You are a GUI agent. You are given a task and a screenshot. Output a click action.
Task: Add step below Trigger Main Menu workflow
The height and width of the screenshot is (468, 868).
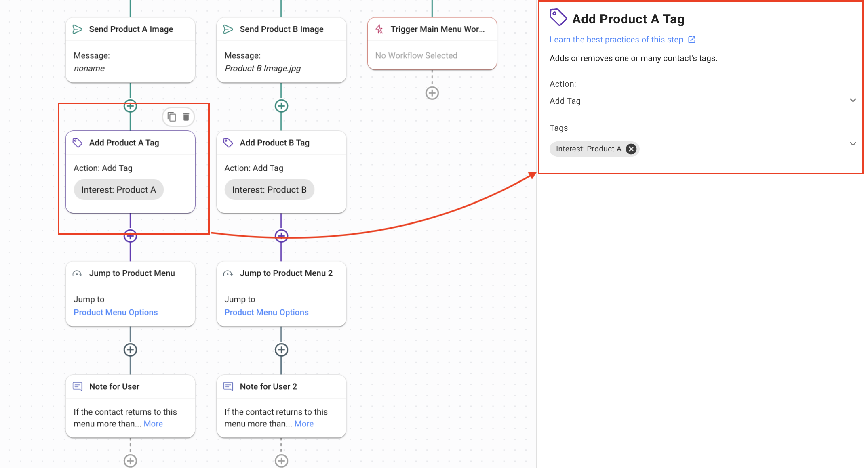(x=432, y=93)
